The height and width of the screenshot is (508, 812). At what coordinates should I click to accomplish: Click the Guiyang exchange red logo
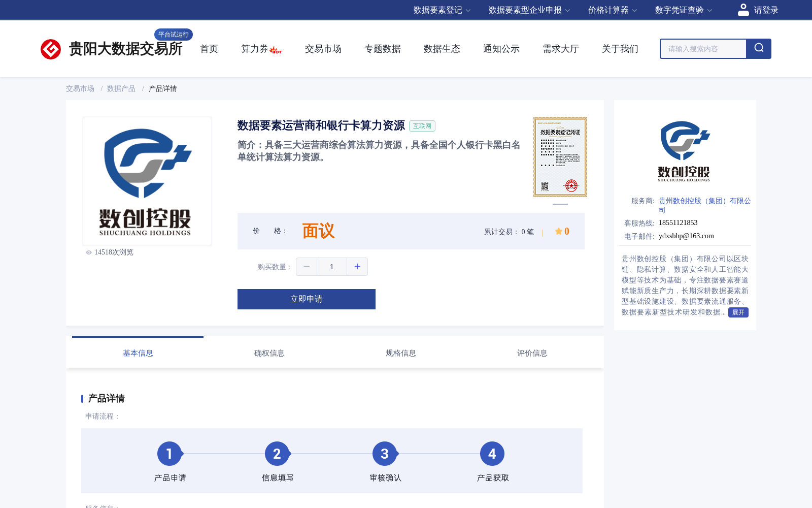point(51,49)
